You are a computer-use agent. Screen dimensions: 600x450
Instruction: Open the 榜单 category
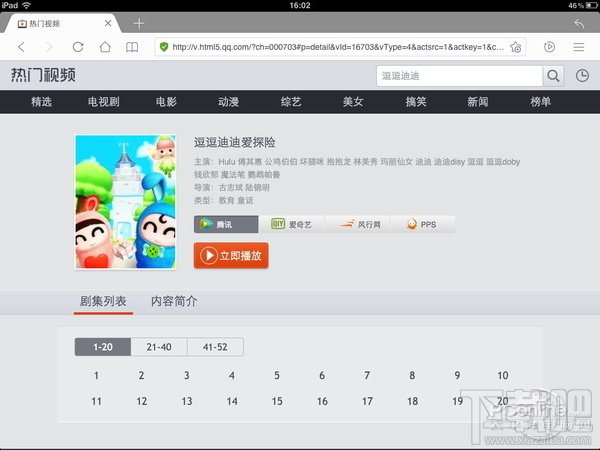tap(540, 102)
